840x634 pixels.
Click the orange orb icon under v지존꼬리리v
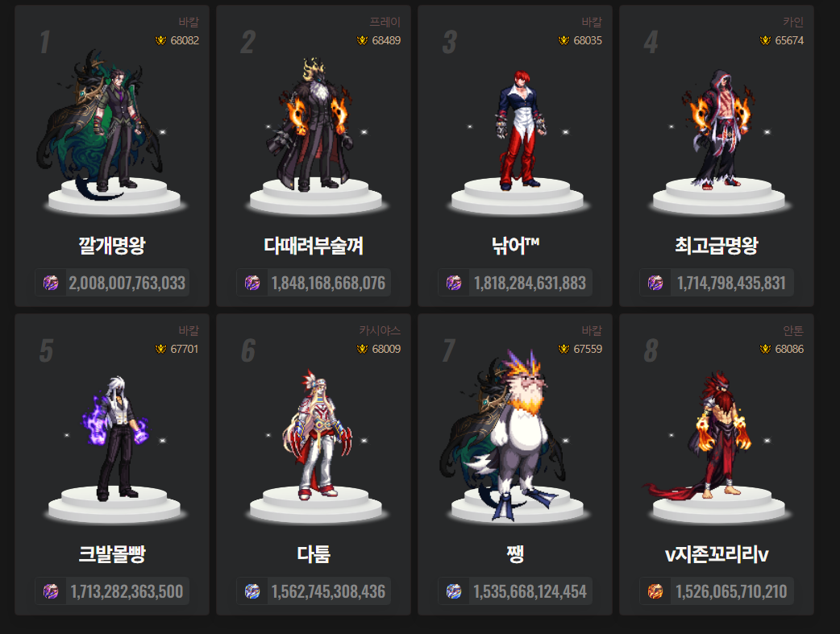click(655, 591)
